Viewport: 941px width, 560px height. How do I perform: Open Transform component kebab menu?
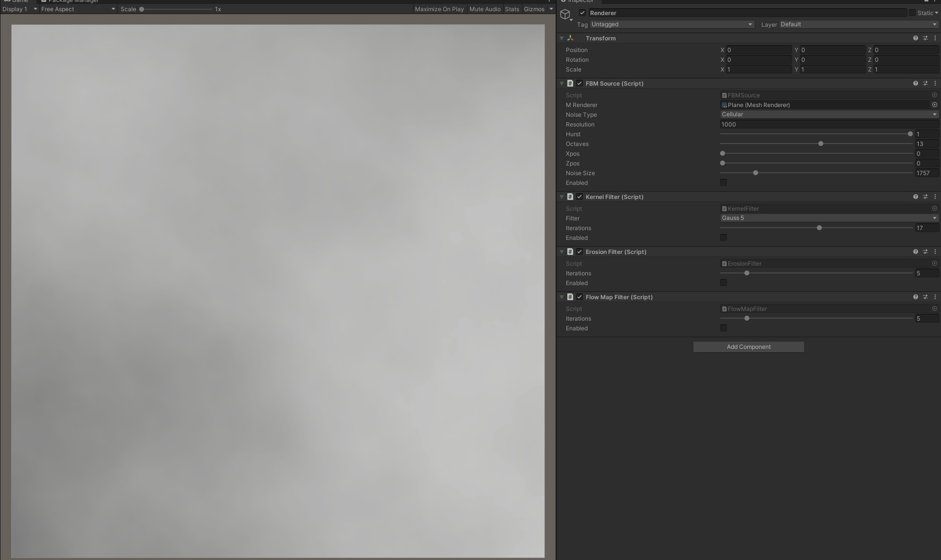pyautogui.click(x=935, y=38)
